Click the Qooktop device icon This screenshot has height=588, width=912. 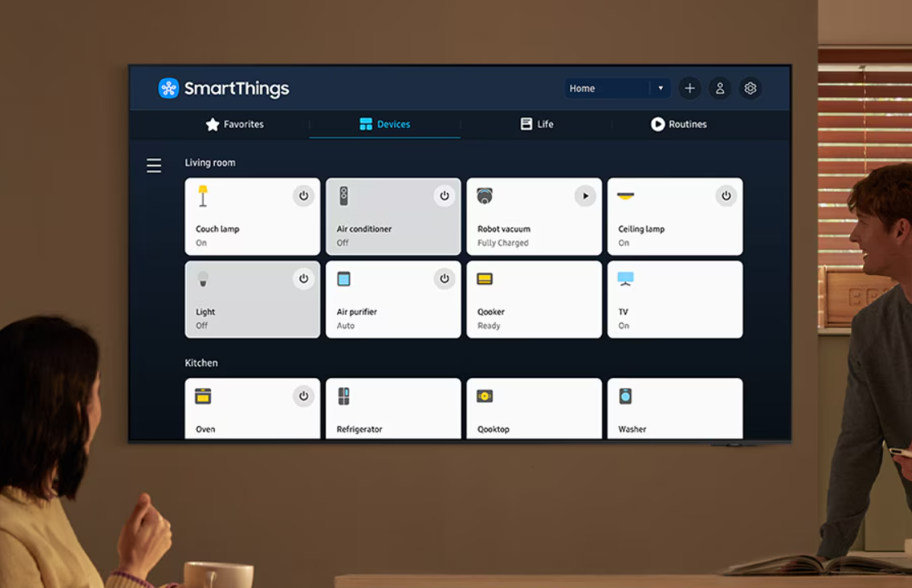(484, 397)
